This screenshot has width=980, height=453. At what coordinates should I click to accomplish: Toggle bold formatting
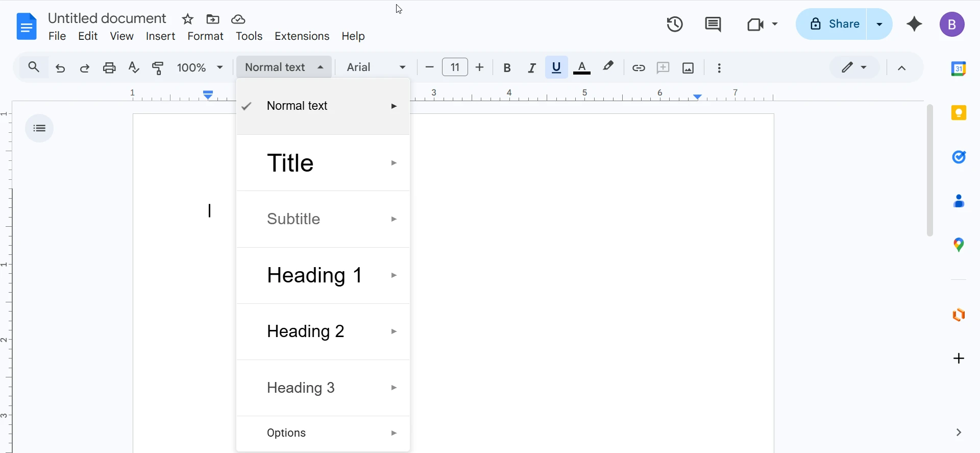tap(507, 68)
